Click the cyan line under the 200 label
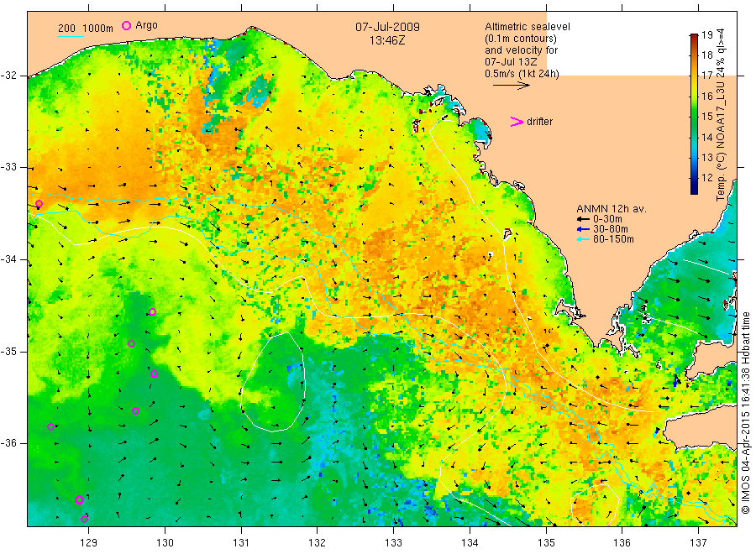This screenshot has width=756, height=554. tap(71, 35)
